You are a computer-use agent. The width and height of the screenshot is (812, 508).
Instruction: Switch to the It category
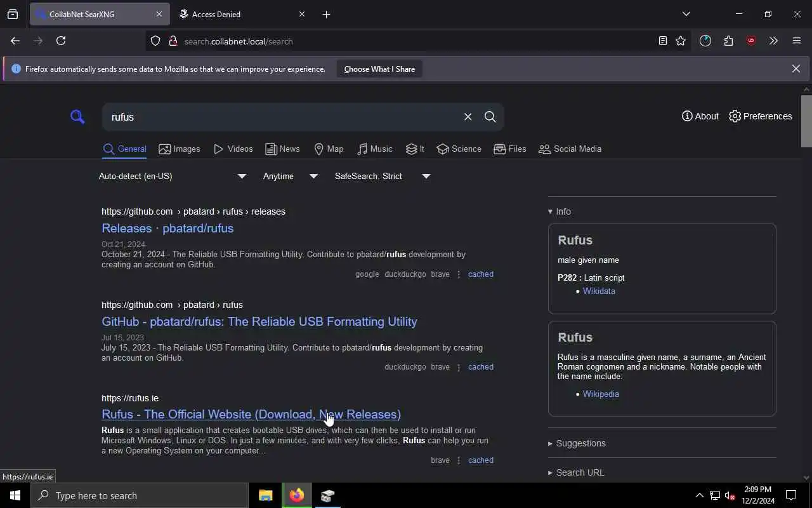[x=415, y=149]
